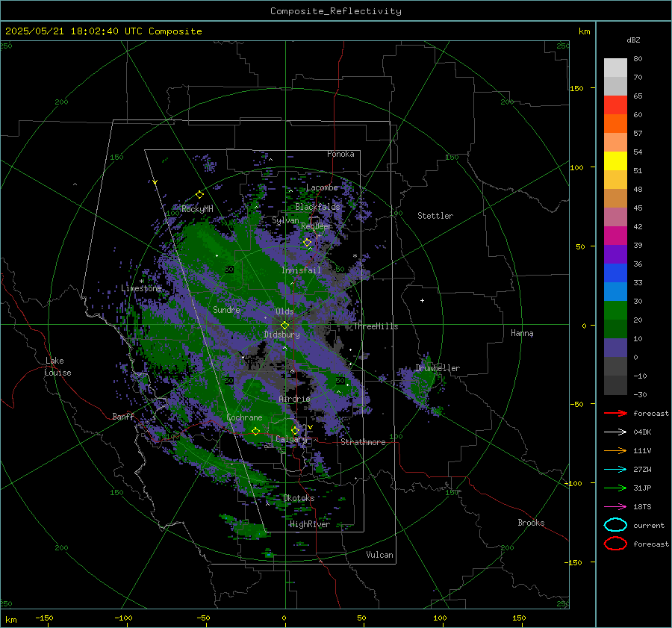This screenshot has width=672, height=628.
Task: Pick the red swatch in the dBZ scale
Action: tap(615, 105)
